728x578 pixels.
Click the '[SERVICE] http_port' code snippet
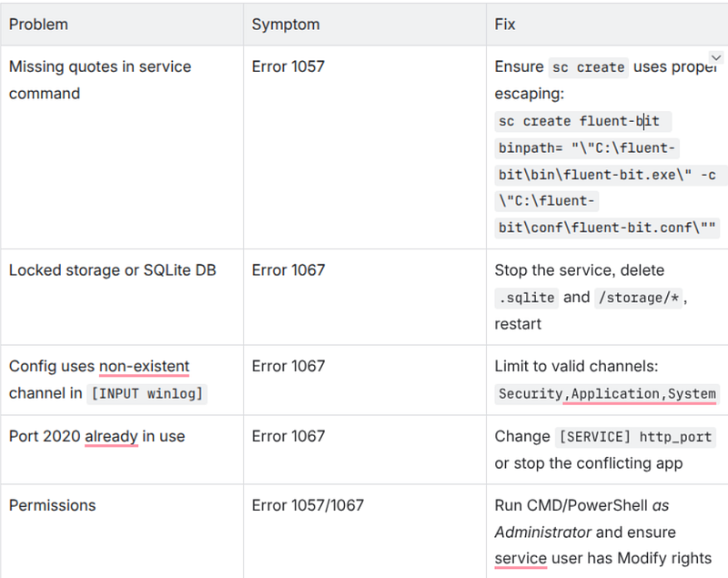pos(635,437)
